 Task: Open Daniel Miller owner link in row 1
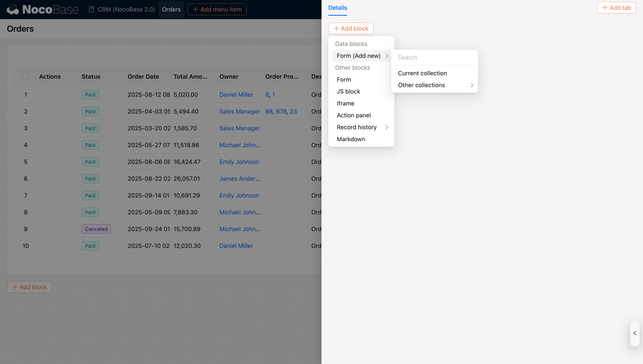click(236, 95)
